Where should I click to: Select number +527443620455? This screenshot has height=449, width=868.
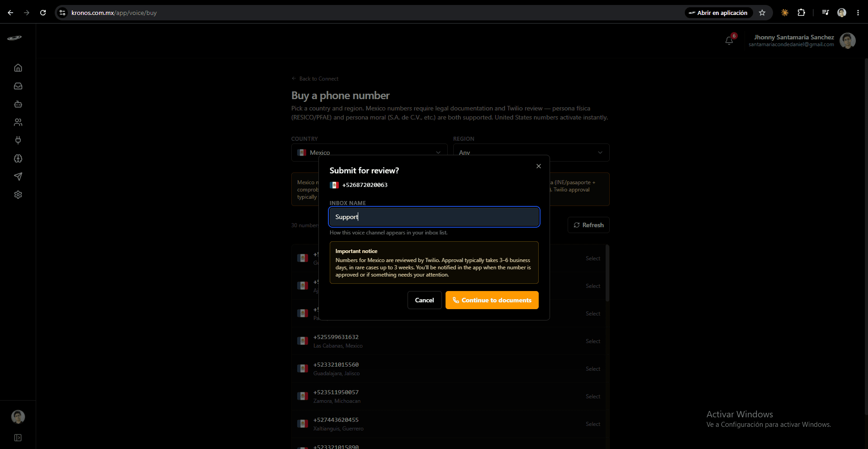click(x=593, y=424)
